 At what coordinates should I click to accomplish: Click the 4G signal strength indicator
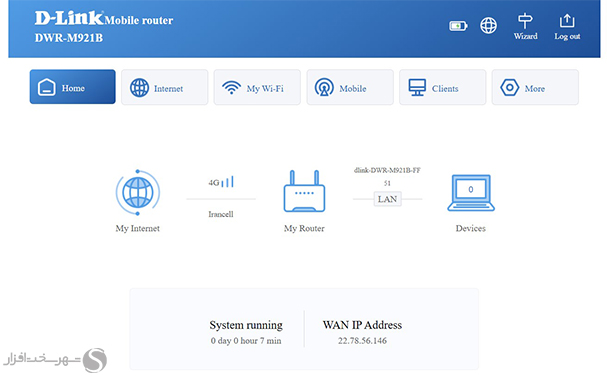point(221,182)
